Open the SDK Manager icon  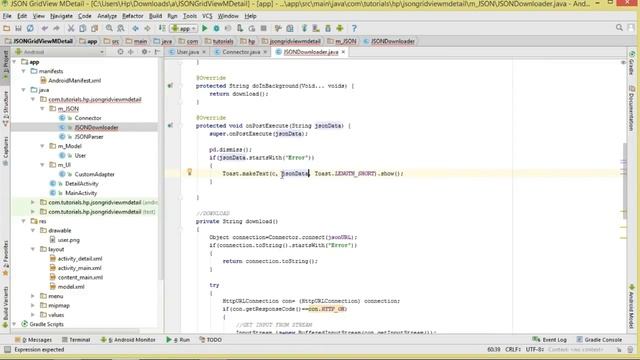328,28
